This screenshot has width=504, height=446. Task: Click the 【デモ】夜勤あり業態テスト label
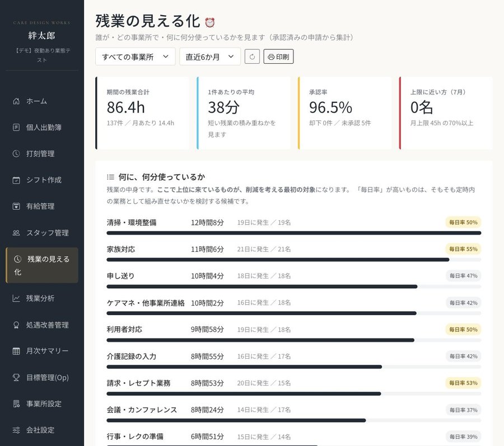[42, 55]
